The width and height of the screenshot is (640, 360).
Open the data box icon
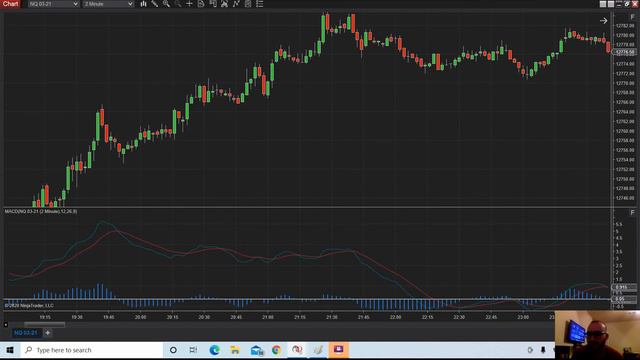201,4
